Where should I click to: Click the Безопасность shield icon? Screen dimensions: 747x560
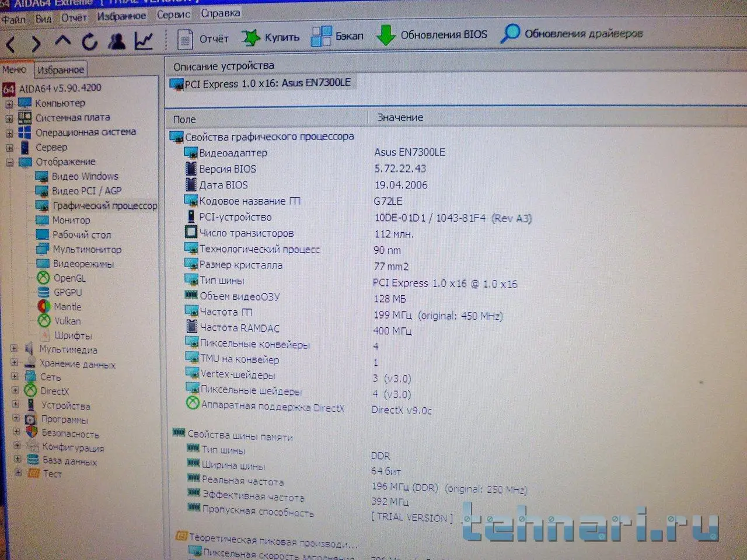[32, 433]
